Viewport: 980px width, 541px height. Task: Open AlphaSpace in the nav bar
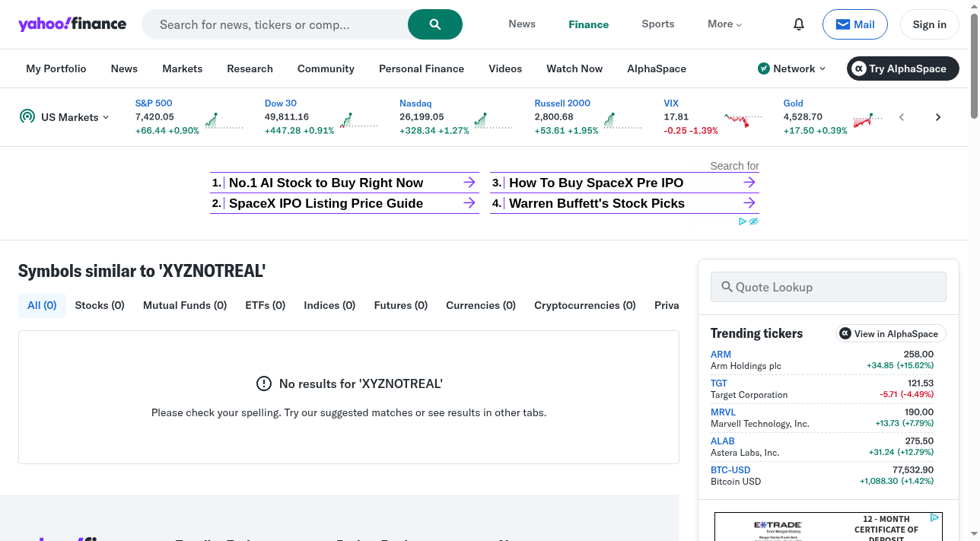pos(657,68)
